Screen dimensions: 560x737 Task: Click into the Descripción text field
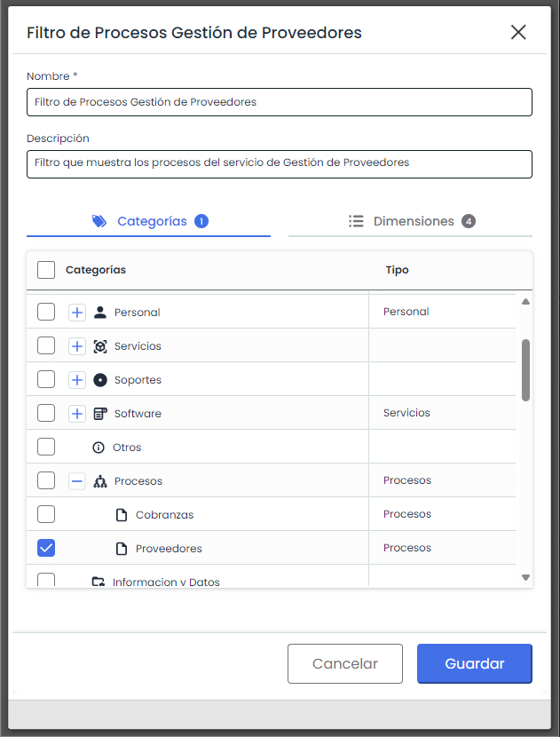coord(279,163)
